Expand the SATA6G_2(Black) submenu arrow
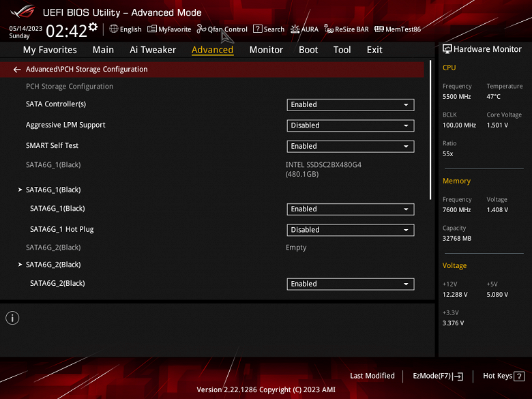This screenshot has height=399, width=532. [x=20, y=265]
